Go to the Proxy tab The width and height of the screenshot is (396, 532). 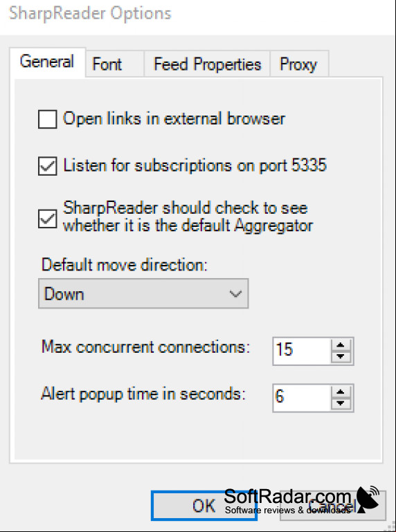(x=299, y=64)
